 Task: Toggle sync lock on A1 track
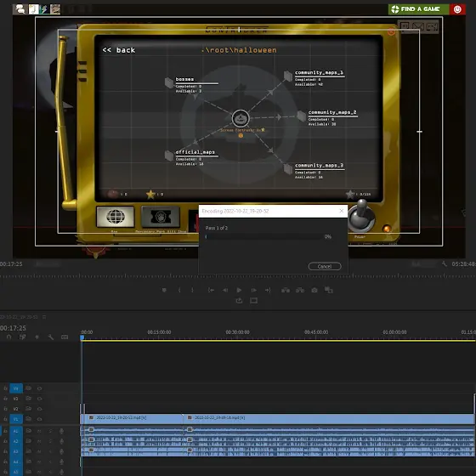28,431
